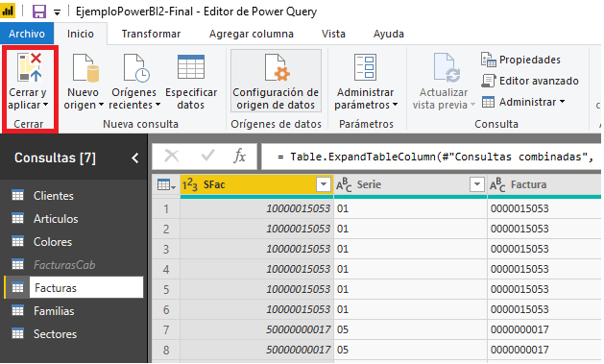This screenshot has width=604, height=364.
Task: Click into the formula bar
Action: coord(431,157)
